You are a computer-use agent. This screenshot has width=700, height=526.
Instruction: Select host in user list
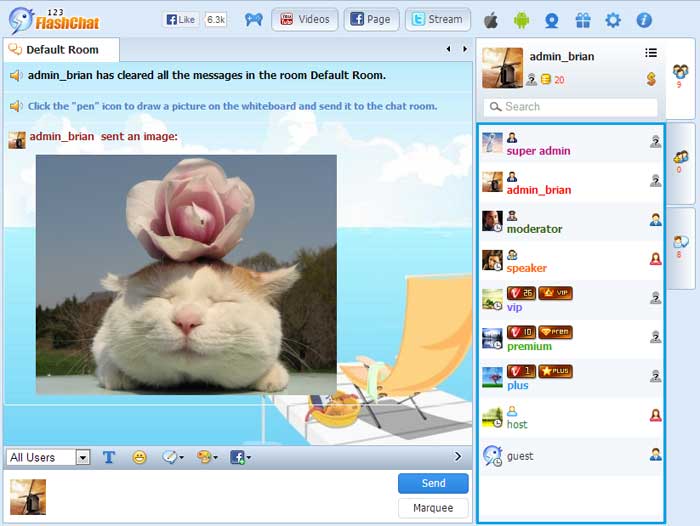coord(571,417)
